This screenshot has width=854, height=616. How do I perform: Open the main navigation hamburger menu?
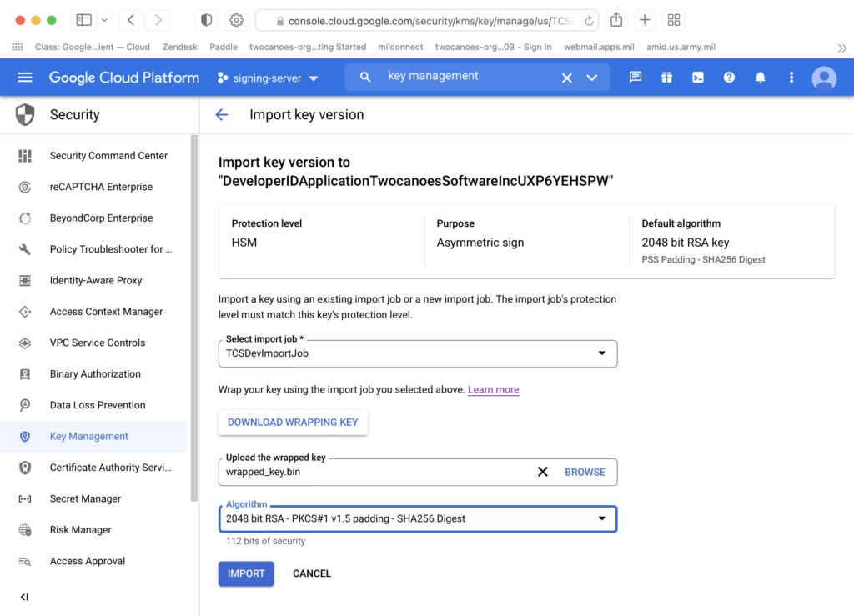pos(24,78)
